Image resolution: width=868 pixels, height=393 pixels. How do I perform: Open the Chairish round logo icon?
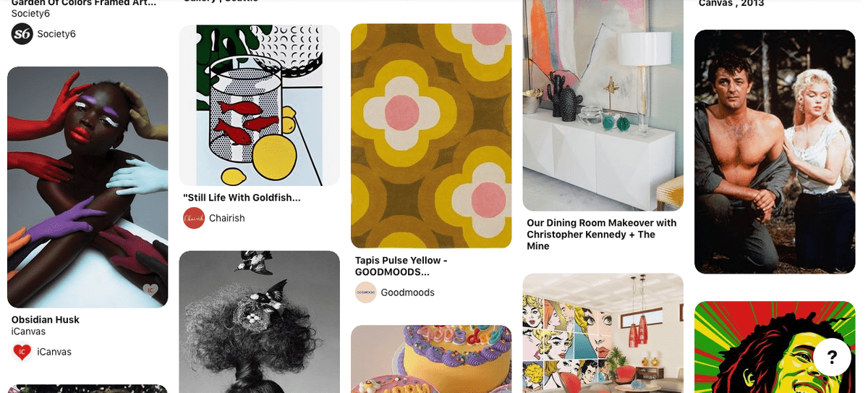pos(194,218)
